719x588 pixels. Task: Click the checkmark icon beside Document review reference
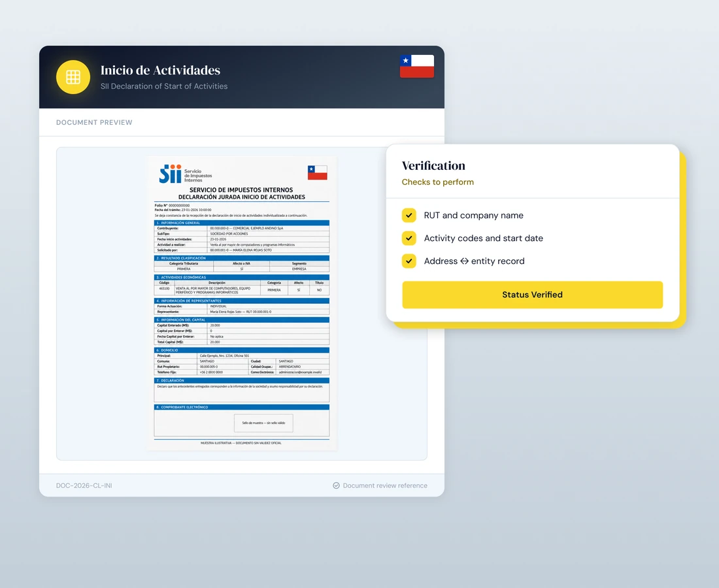coord(336,485)
